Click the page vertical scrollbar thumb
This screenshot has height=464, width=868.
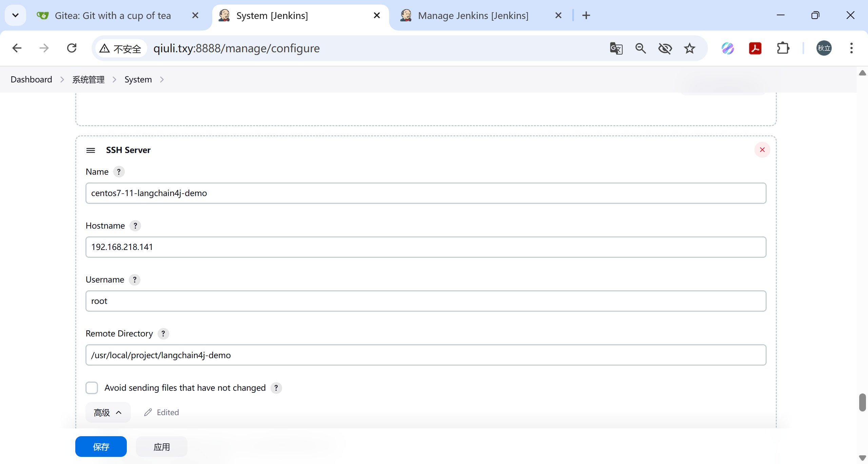(862, 402)
